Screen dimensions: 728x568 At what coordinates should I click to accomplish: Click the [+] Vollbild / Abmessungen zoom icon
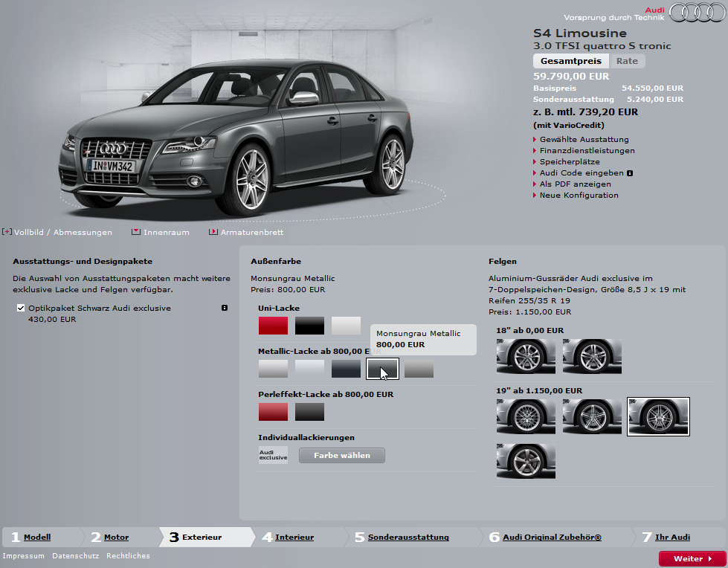click(7, 232)
